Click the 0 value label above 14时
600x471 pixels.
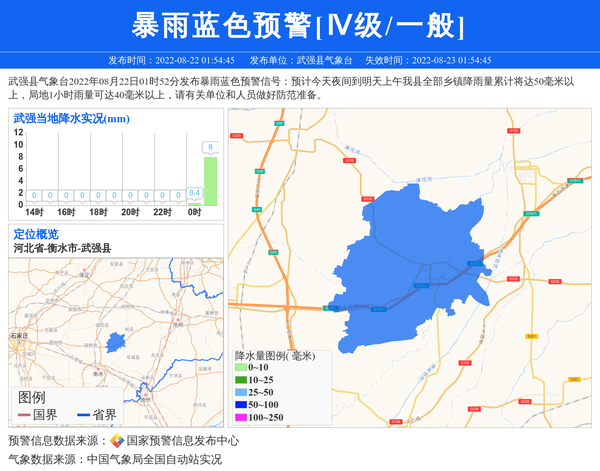pyautogui.click(x=34, y=195)
